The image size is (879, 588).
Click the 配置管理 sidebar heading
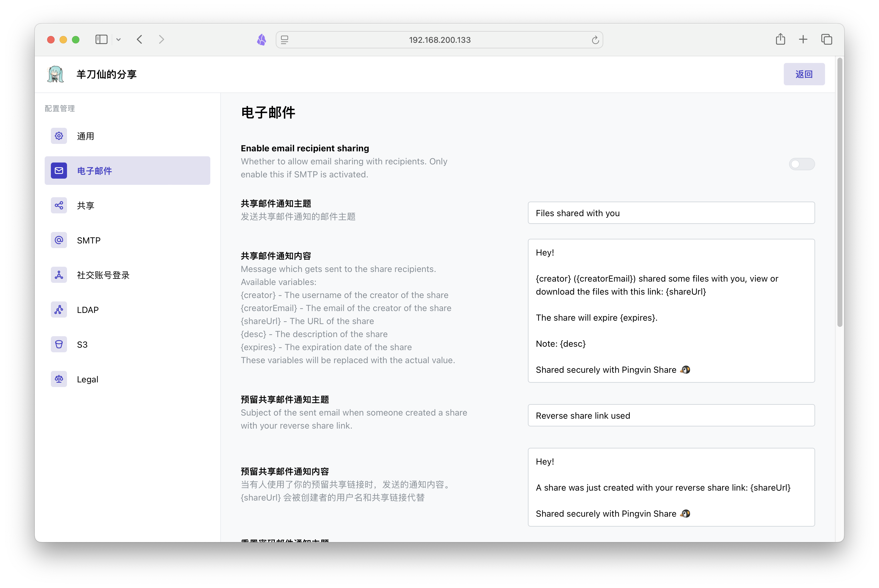60,108
